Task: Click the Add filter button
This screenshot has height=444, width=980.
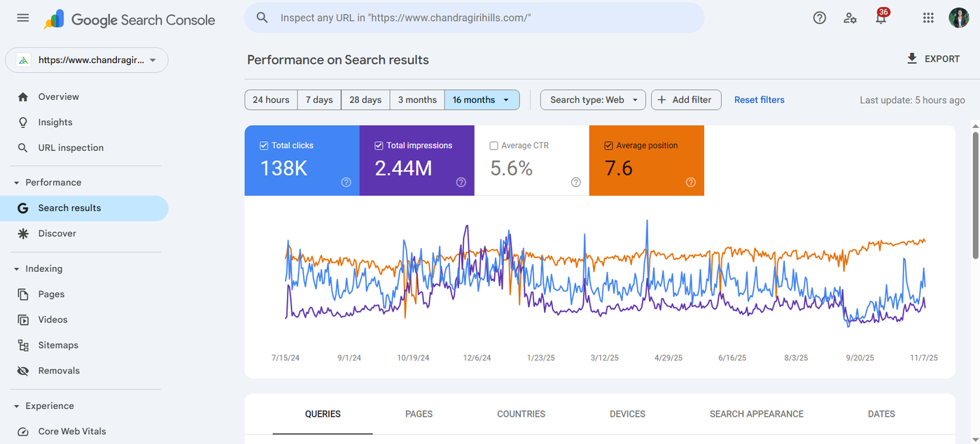Action: tap(686, 100)
